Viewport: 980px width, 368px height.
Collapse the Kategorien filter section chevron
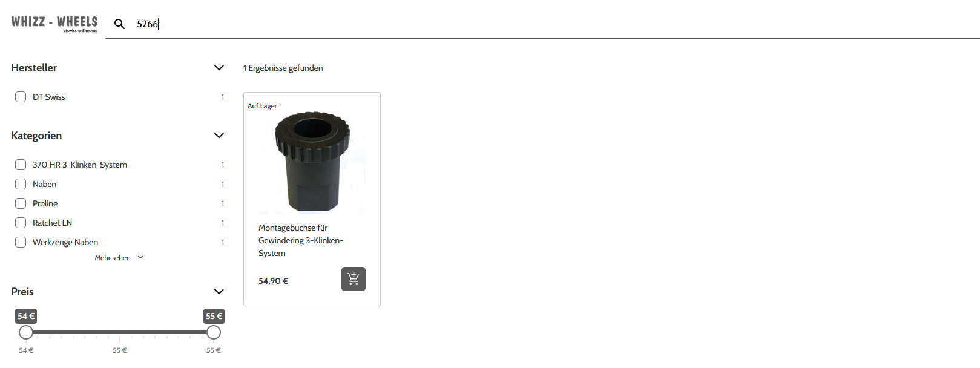tap(219, 136)
